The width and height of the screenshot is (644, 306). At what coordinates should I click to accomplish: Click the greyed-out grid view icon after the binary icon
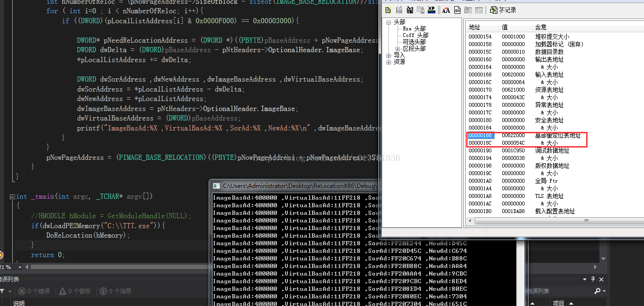(468, 10)
